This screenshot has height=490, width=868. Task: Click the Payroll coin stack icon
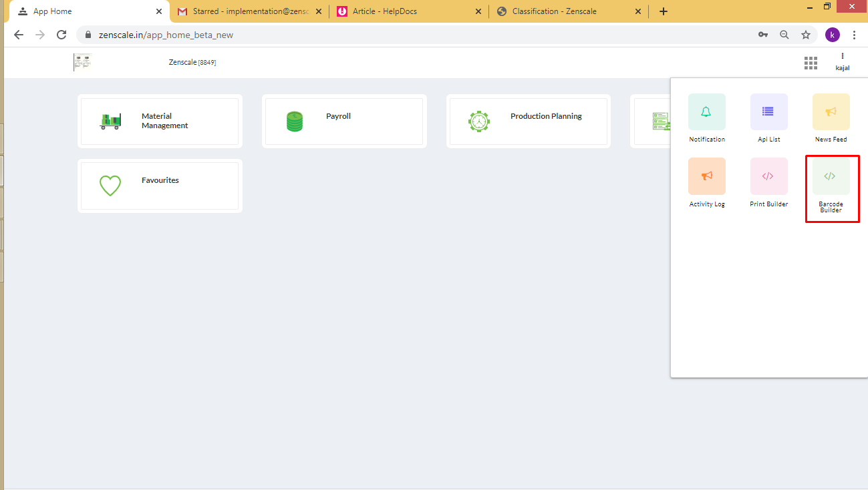(295, 121)
